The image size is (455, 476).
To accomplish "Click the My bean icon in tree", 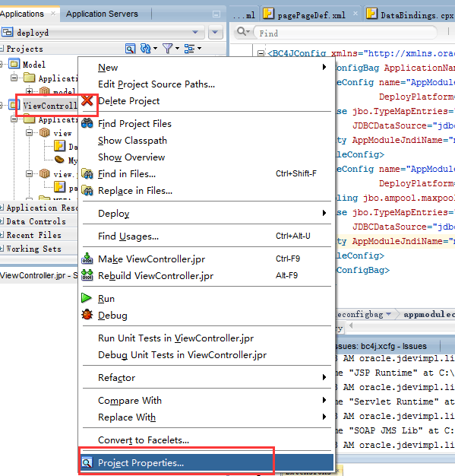I will [x=59, y=160].
